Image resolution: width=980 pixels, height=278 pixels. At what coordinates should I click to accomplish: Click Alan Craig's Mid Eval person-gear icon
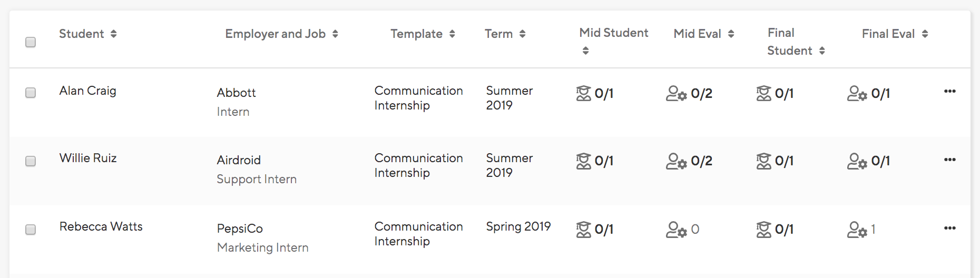(677, 93)
